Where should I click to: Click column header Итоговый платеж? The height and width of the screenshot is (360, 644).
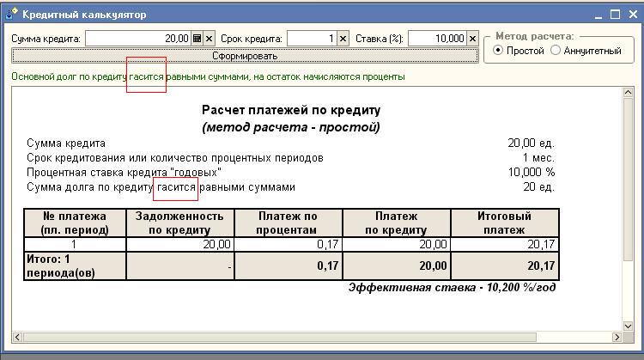click(504, 223)
